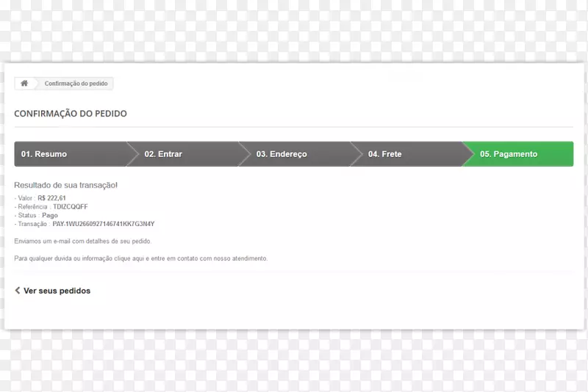Screen dimensions: 588x392
Task: Click the home icon in the breadcrumb
Action: coord(24,84)
